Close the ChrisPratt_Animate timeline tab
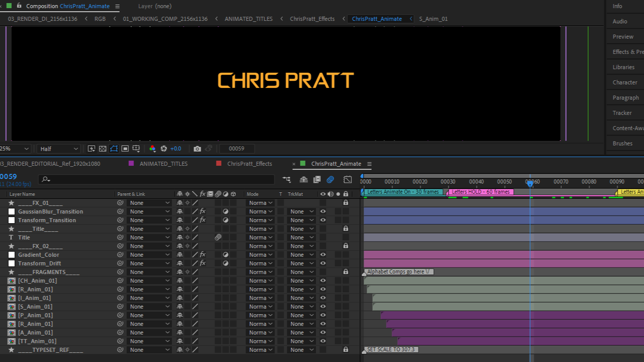 [294, 164]
